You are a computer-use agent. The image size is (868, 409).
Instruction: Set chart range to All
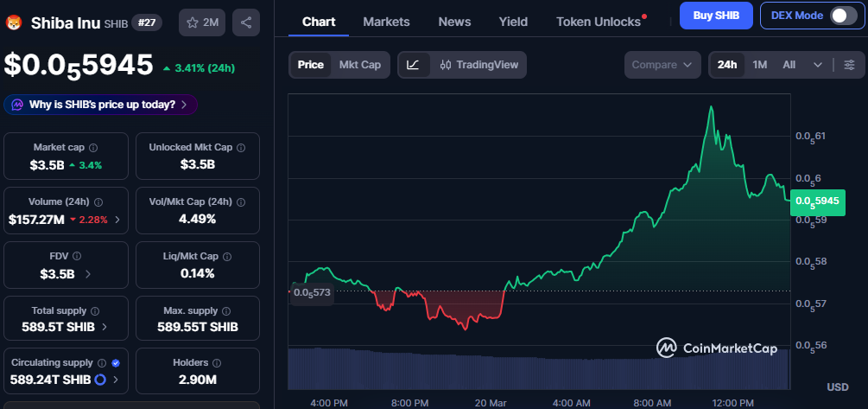click(789, 65)
